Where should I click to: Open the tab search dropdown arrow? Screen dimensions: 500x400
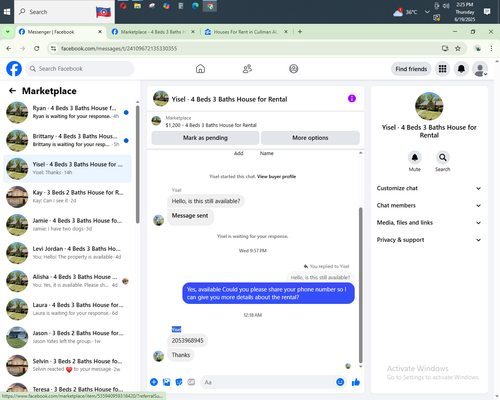coord(7,32)
